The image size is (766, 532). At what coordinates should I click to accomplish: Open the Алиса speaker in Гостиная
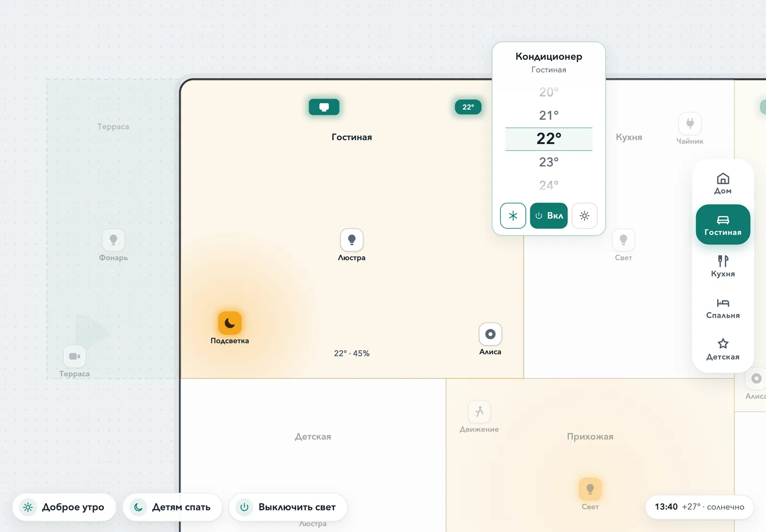pos(490,334)
